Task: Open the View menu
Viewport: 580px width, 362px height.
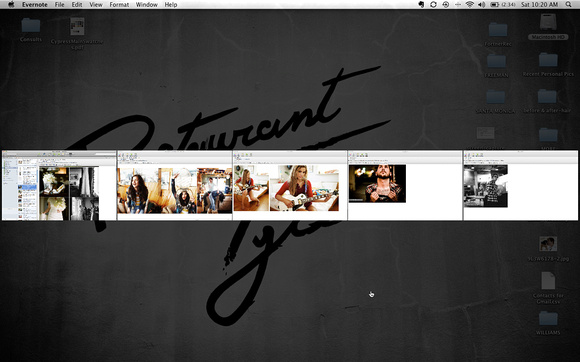Action: pos(96,4)
